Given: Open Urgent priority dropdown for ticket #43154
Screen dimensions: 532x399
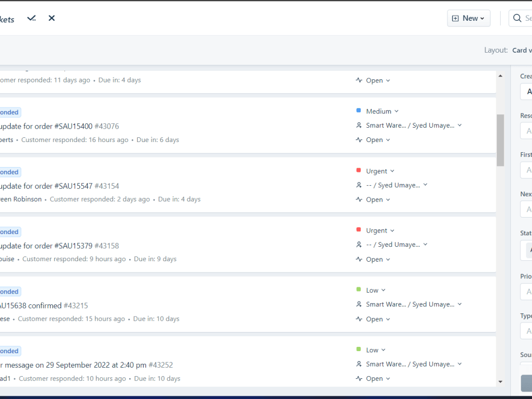Looking at the screenshot, I should point(380,171).
